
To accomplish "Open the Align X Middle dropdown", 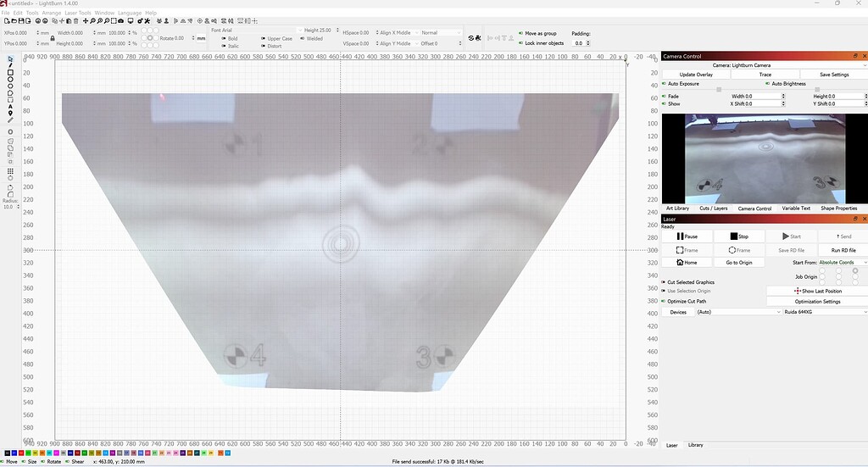I will click(x=400, y=33).
